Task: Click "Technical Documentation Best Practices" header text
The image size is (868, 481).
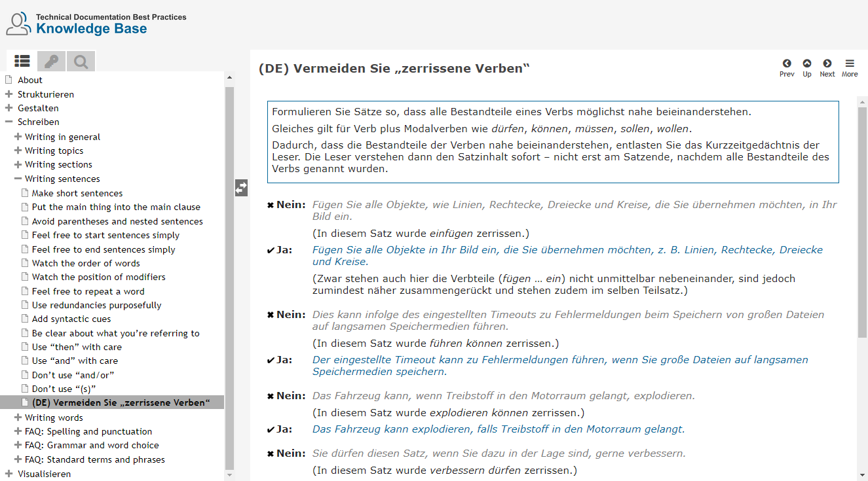Action: [111, 17]
